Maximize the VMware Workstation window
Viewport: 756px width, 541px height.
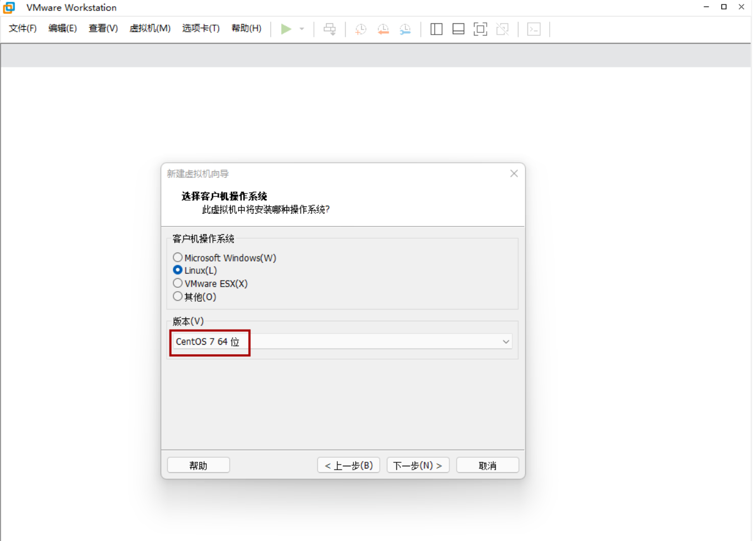click(x=724, y=7)
